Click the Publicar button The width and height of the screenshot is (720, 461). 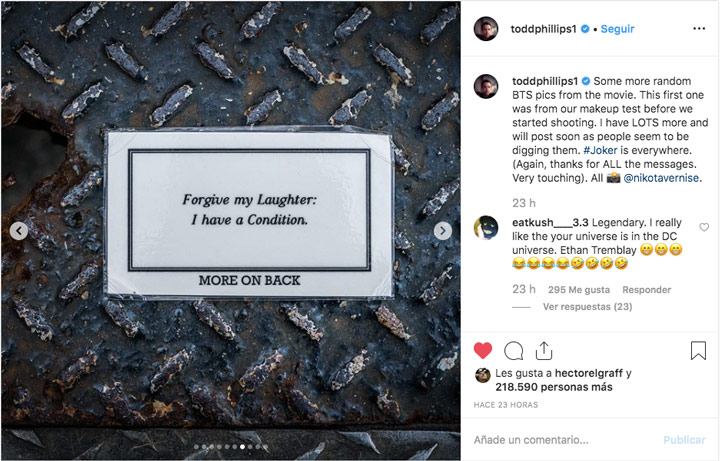(x=684, y=440)
